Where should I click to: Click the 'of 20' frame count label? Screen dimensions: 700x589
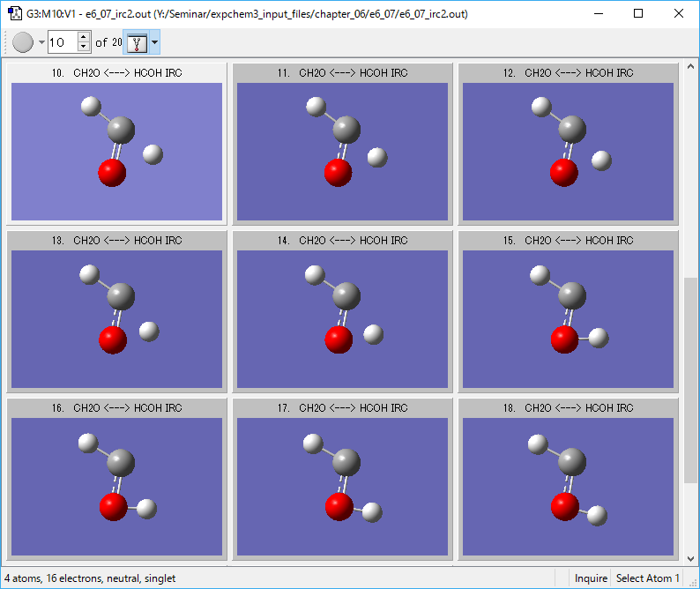[x=108, y=42]
